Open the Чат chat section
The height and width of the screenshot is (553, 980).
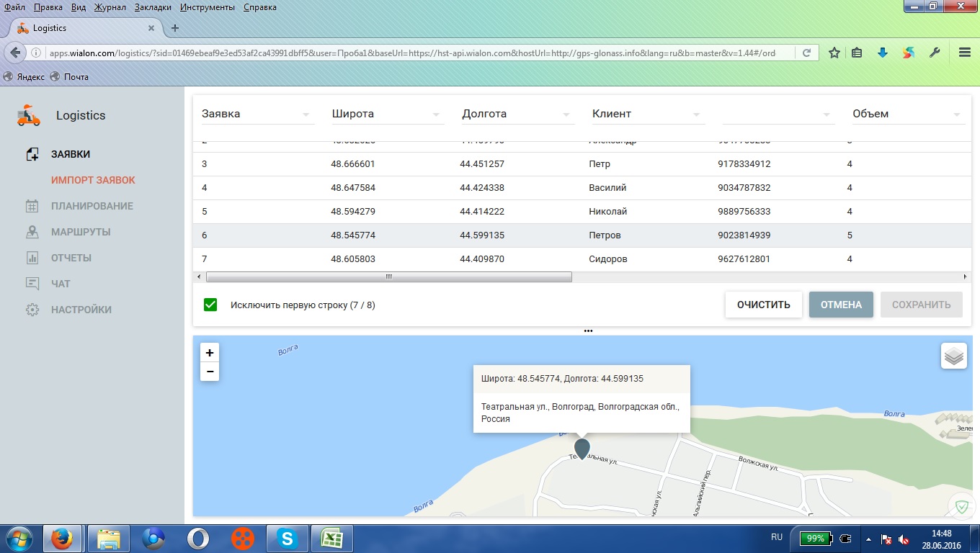(x=61, y=284)
